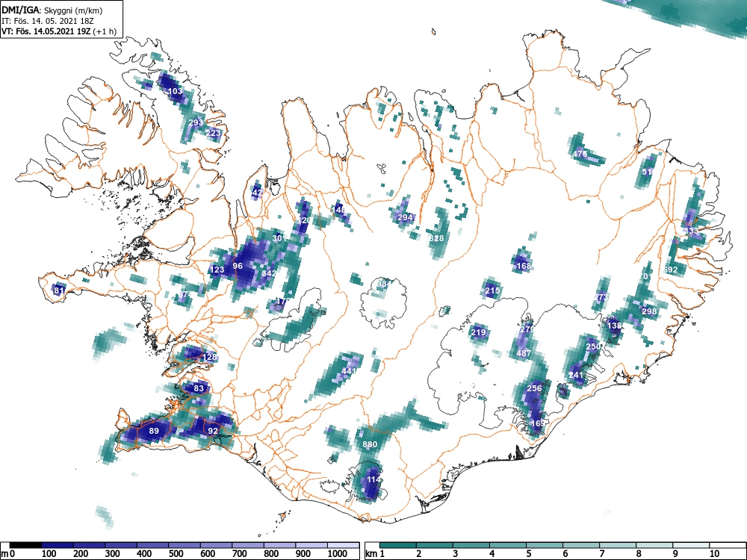Click the visibility value 880
The width and height of the screenshot is (747, 560).
[370, 445]
